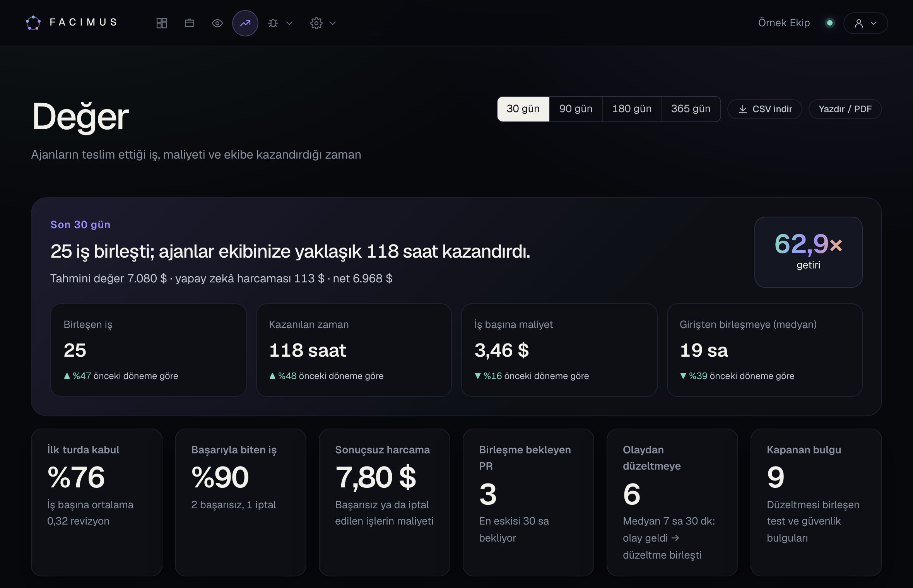The image size is (913, 588).
Task: Click the calendar-style board icon in navbar
Action: tap(190, 23)
